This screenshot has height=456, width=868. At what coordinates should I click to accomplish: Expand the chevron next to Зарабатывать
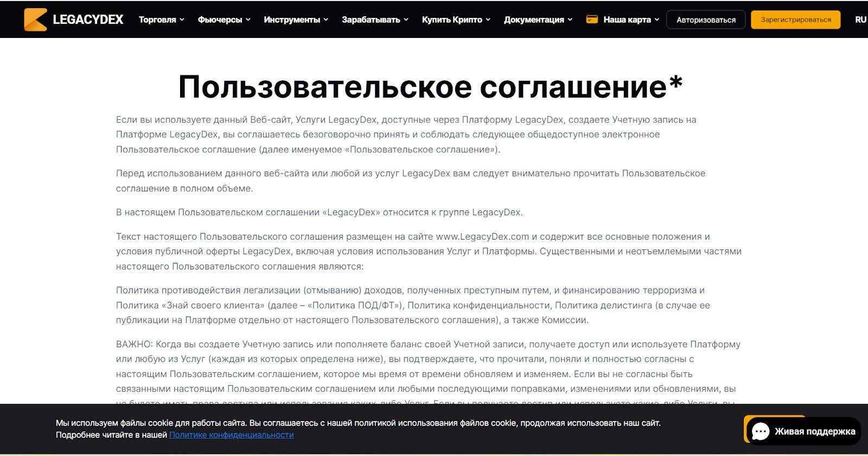tap(406, 20)
